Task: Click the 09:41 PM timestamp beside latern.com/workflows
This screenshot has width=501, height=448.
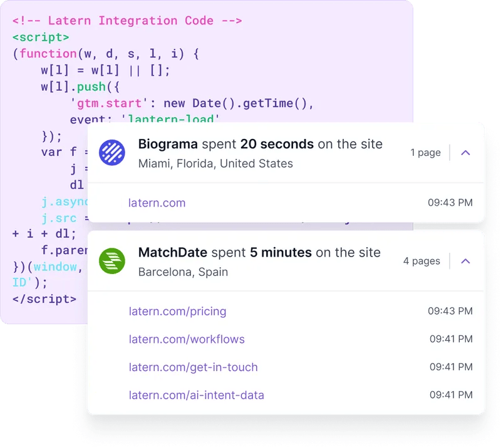Action: pos(451,339)
